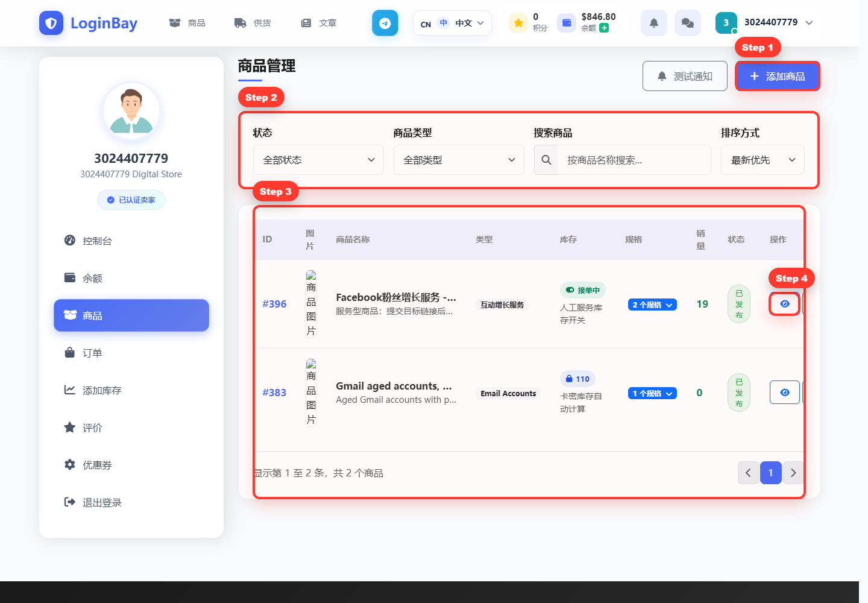The height and width of the screenshot is (603, 868).
Task: Click the teal avatar badge '3'
Action: click(726, 23)
